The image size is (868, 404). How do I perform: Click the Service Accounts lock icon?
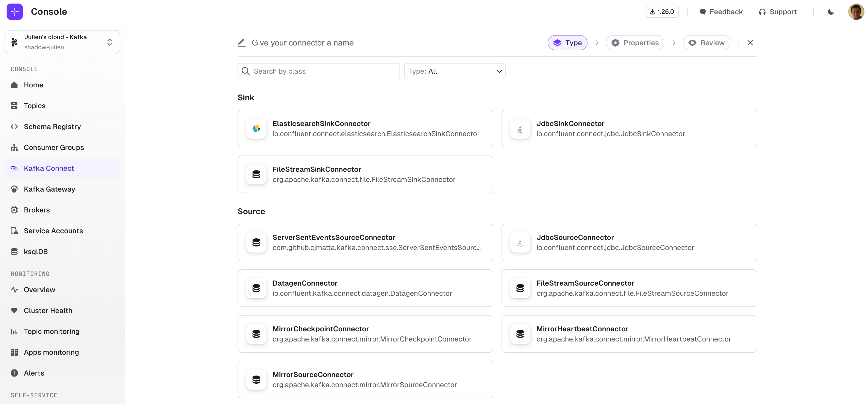point(14,231)
